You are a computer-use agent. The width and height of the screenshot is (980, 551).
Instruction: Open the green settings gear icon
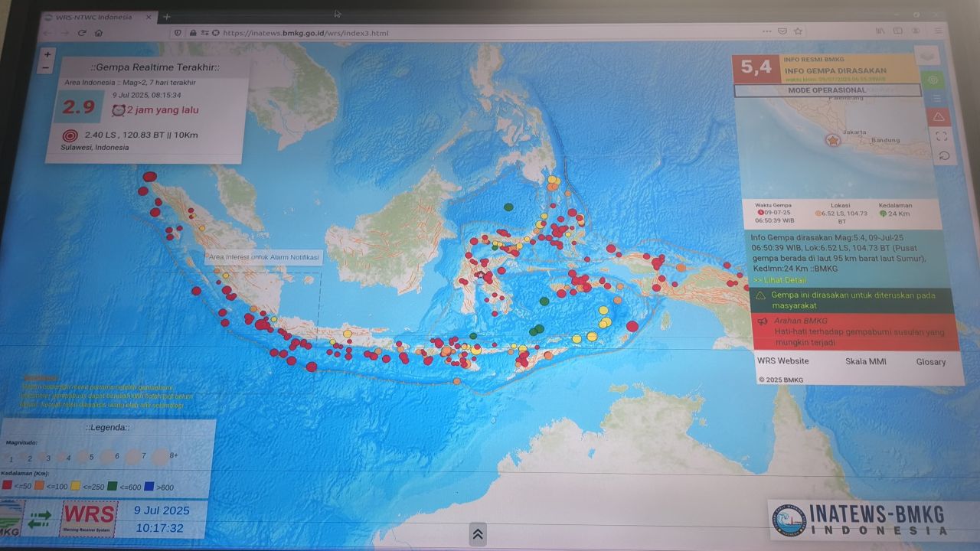point(933,80)
